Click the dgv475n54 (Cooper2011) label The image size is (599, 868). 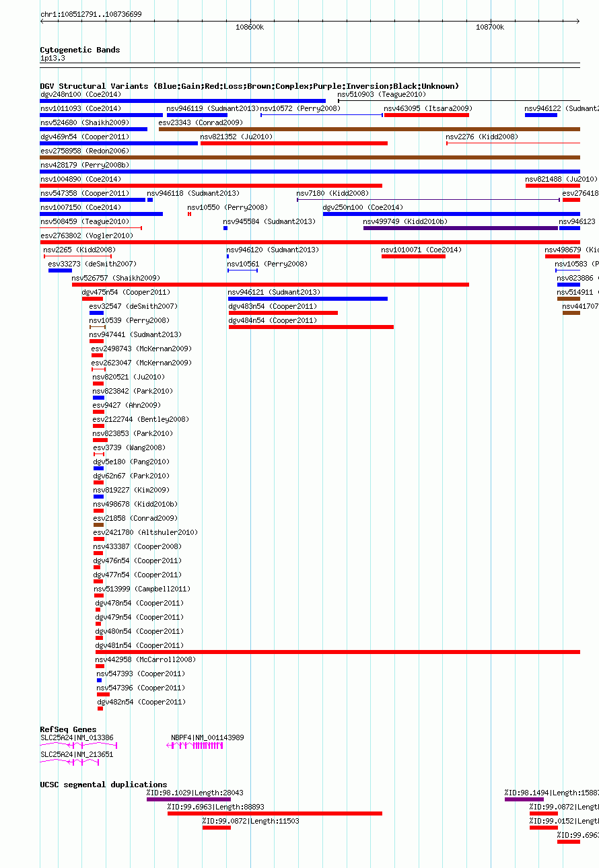(126, 292)
